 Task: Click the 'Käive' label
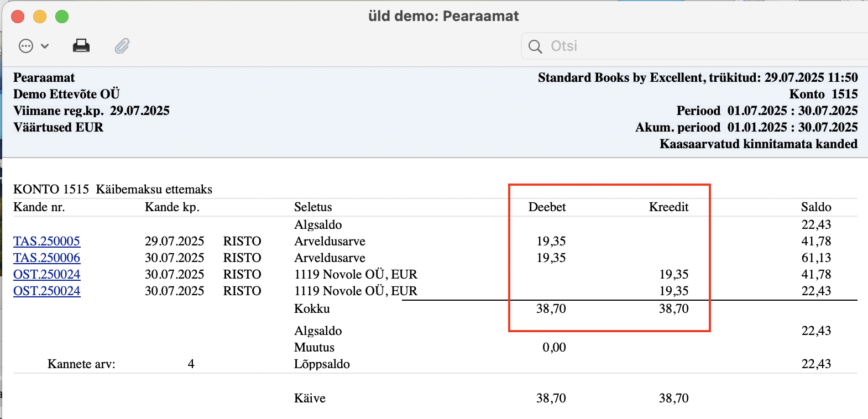[x=310, y=398]
